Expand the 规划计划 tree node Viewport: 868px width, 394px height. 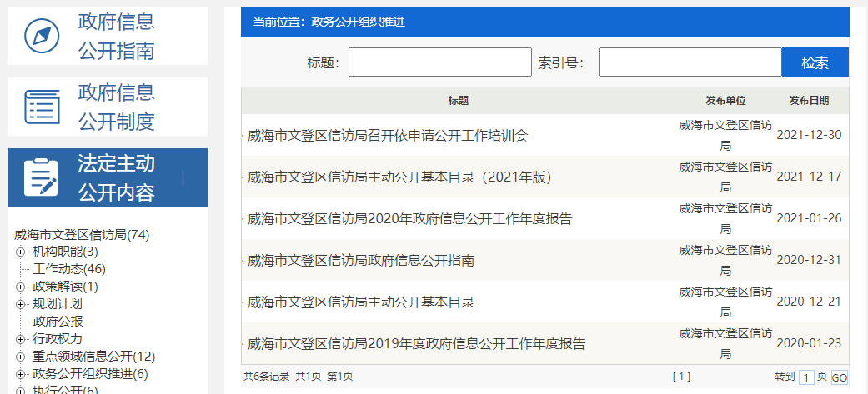click(20, 304)
